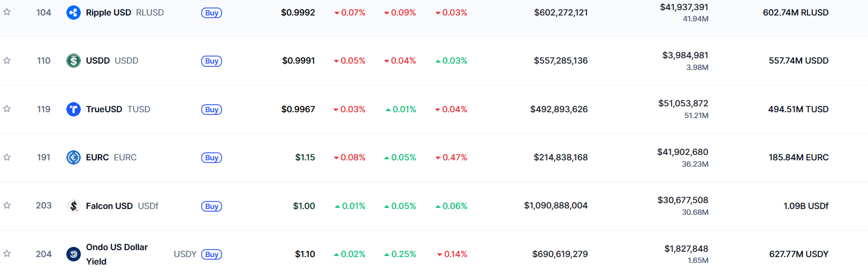The height and width of the screenshot is (279, 868).
Task: Add EURC to watchlist via star
Action: pos(7,157)
